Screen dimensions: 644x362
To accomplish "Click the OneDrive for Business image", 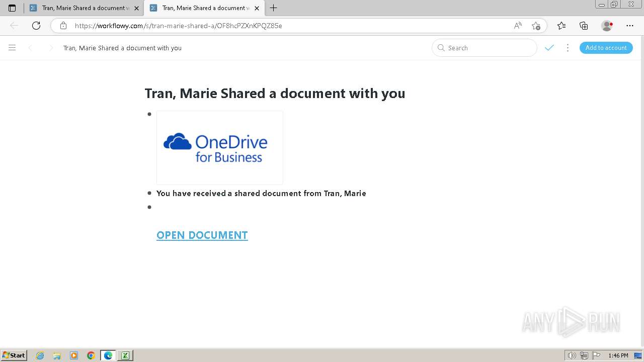I will tap(220, 148).
